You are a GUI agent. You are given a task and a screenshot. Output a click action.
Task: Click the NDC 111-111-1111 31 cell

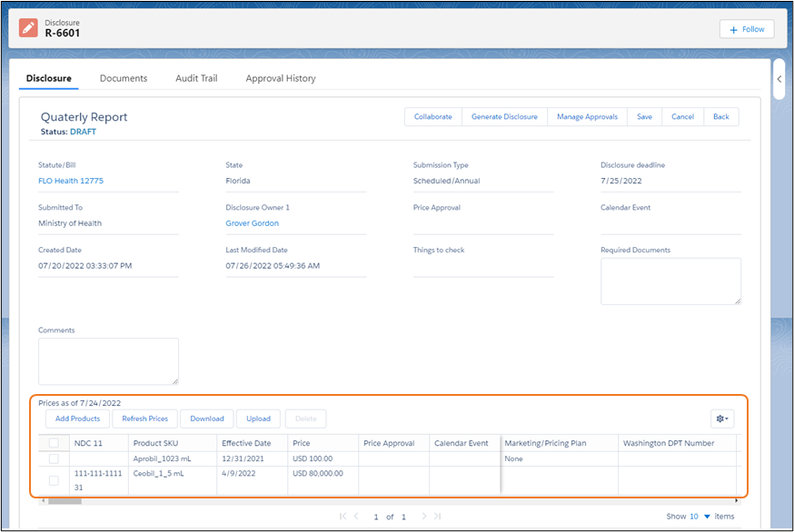point(98,480)
